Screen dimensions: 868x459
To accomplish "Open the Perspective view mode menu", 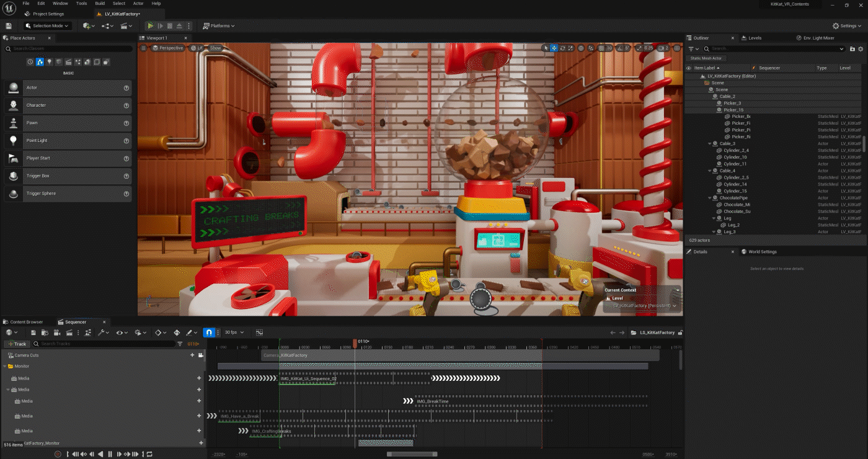I will point(168,48).
